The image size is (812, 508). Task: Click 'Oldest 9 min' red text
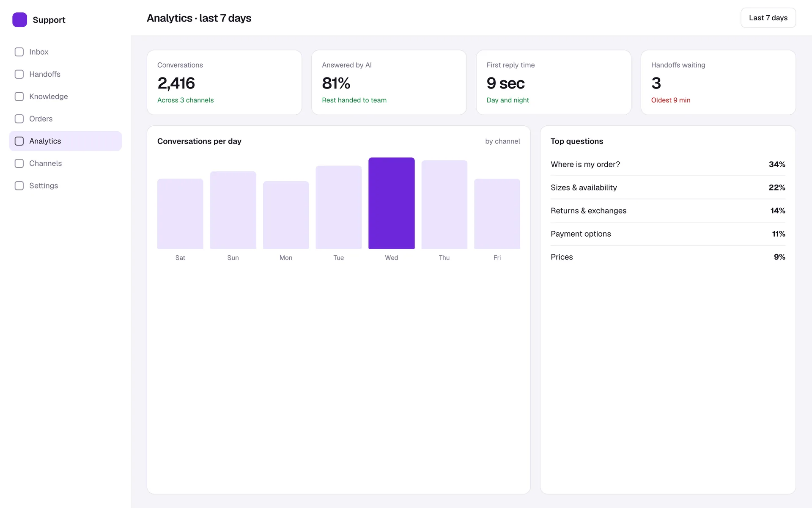[671, 100]
